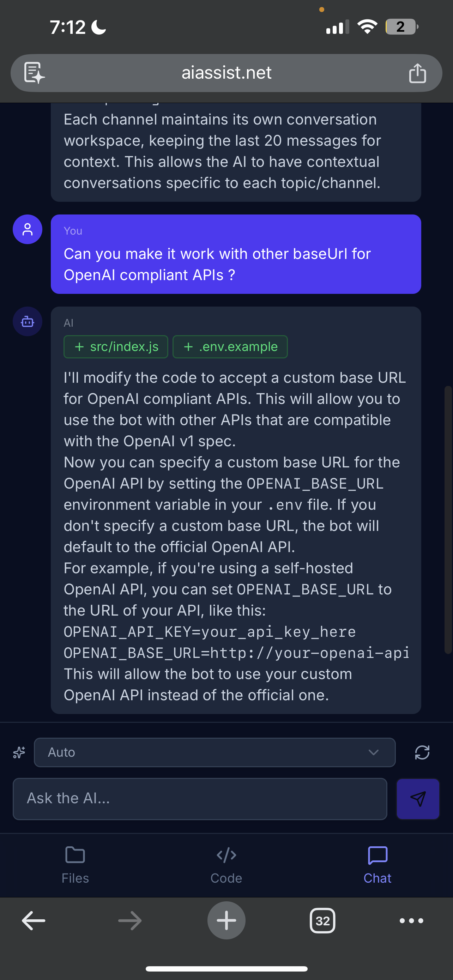
Task: Switch to the Files tab
Action: [75, 864]
